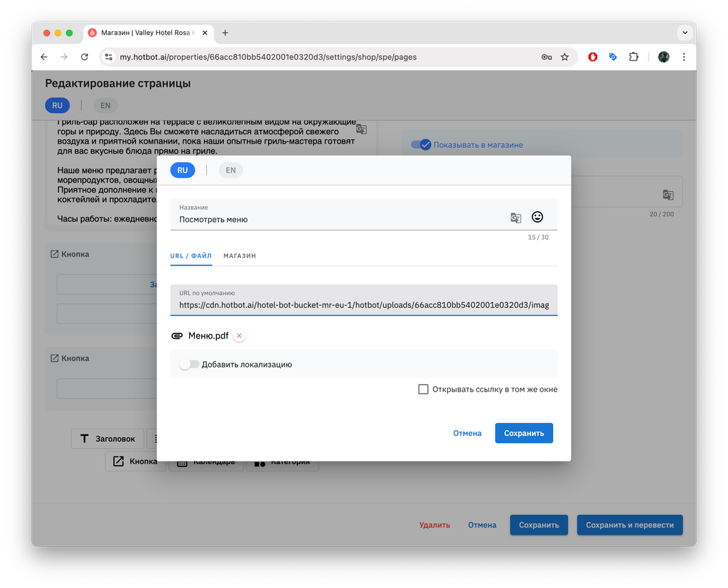
Task: Open the password key icon in the address bar
Action: [x=547, y=57]
